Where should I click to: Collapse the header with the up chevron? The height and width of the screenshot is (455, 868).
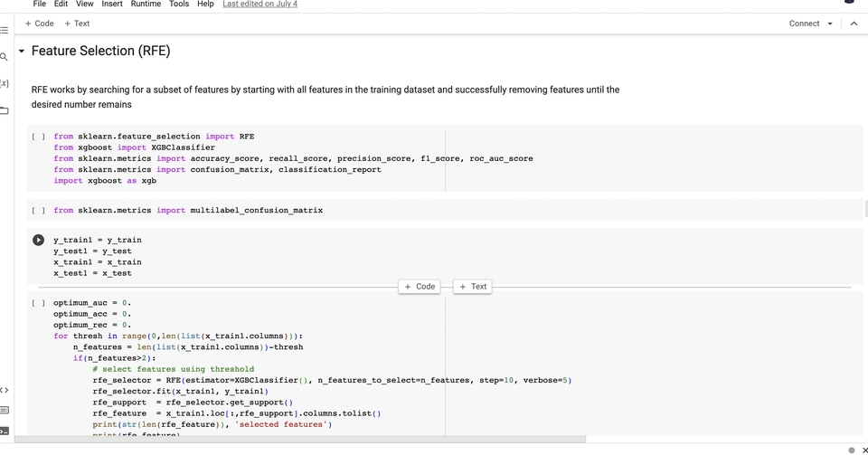coord(854,24)
